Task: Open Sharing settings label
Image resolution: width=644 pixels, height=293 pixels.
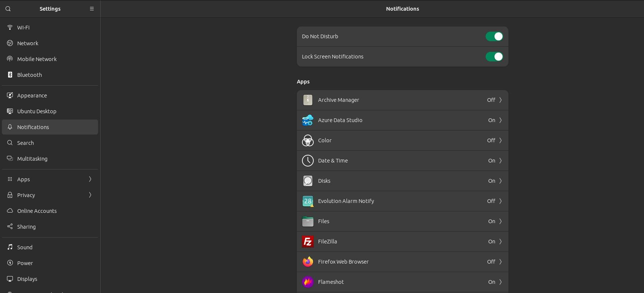Action: [26, 227]
